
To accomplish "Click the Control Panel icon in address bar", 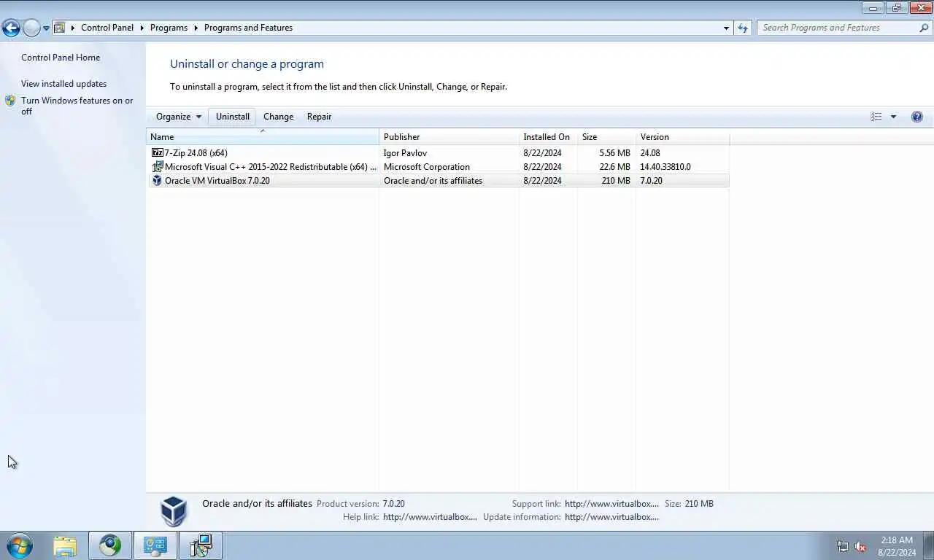I will tap(60, 28).
